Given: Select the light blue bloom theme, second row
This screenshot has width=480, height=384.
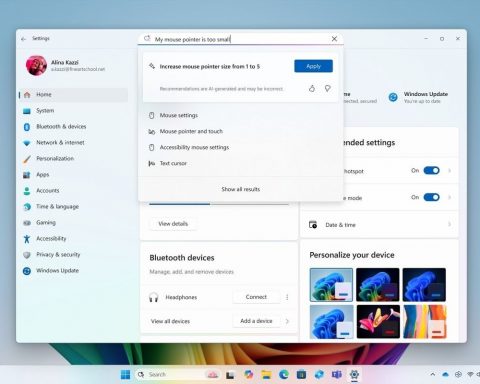Looking at the screenshot, I should (331, 322).
